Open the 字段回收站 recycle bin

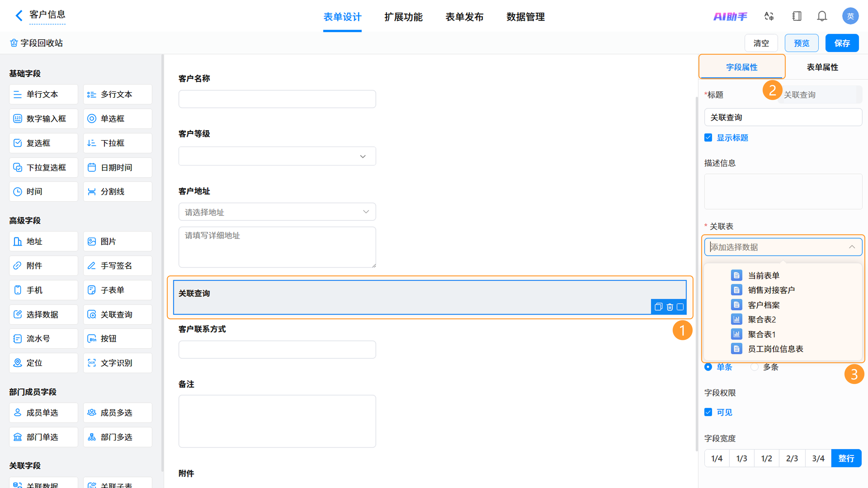click(36, 43)
